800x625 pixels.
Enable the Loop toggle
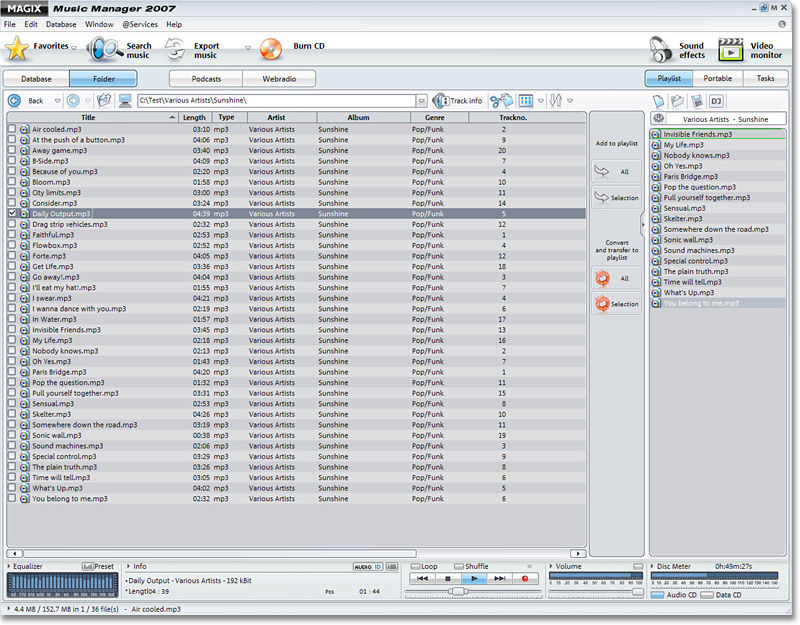pos(415,566)
